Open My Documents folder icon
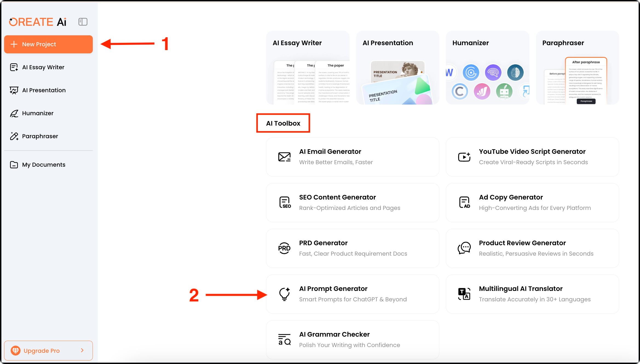 tap(14, 165)
